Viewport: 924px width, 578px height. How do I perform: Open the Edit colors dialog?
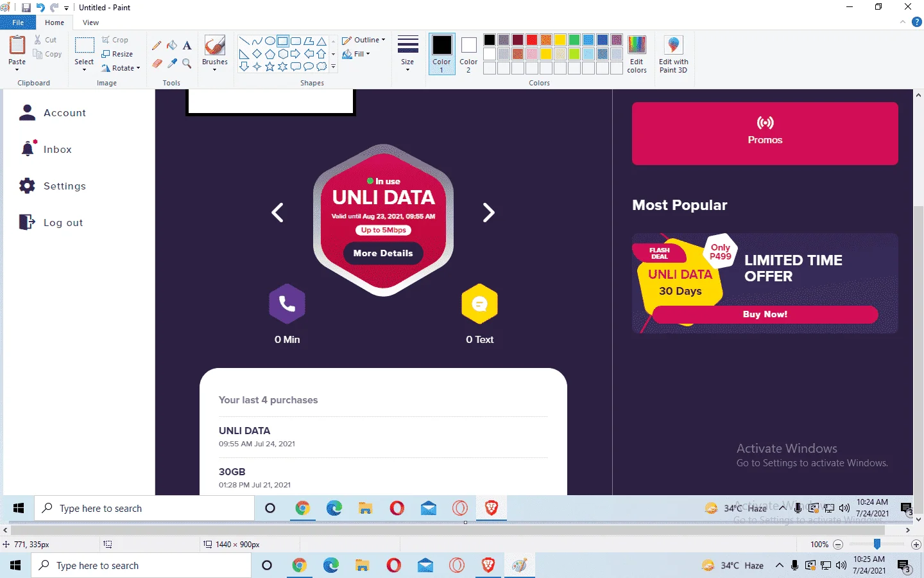point(637,55)
